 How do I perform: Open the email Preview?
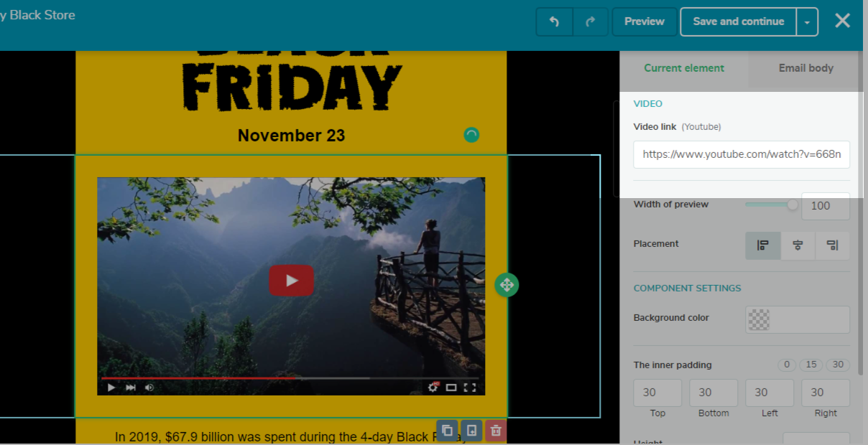tap(644, 22)
